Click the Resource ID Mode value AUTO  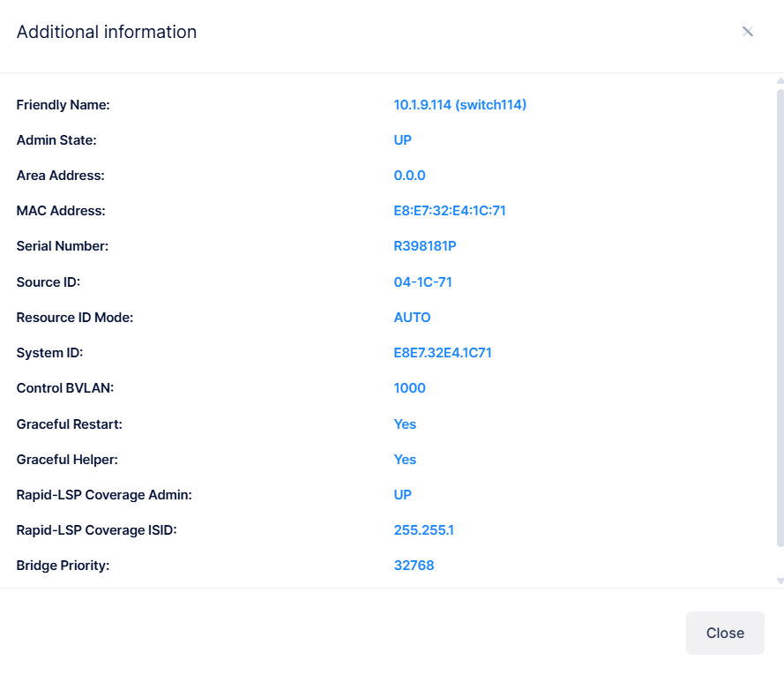point(412,318)
